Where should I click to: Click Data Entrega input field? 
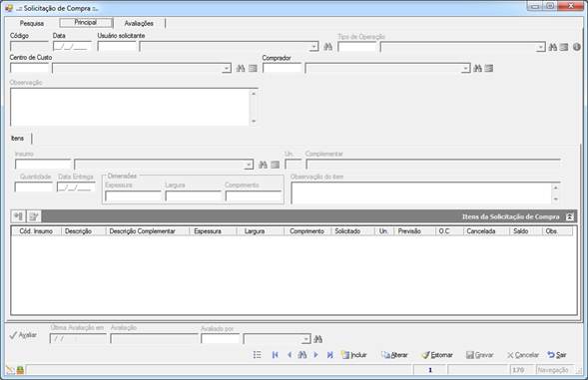coord(76,187)
